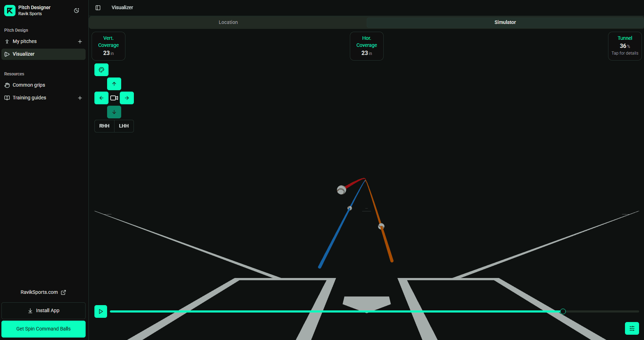Pan the camera view upward
The width and height of the screenshot is (644, 340).
point(114,84)
